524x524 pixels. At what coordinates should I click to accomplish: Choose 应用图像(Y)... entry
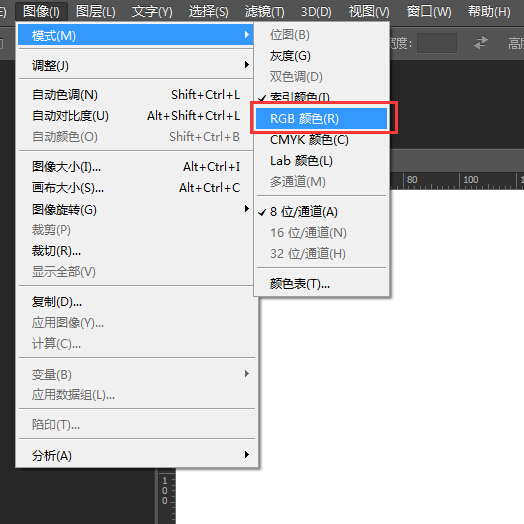pos(137,322)
